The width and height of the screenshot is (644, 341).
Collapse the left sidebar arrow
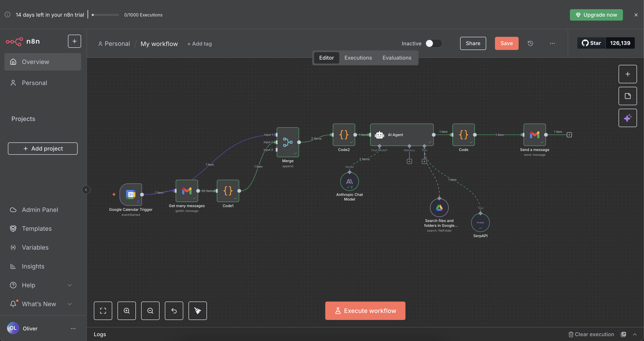(86, 190)
